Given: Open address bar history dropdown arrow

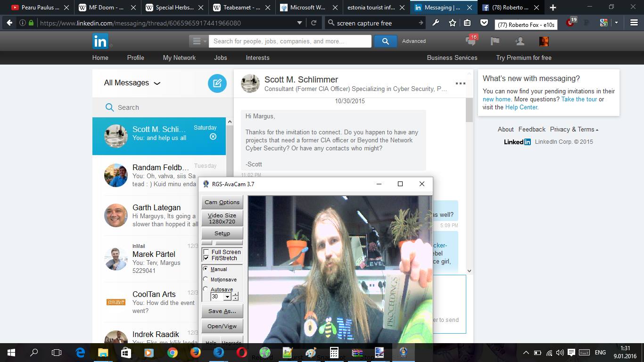Looking at the screenshot, I should pos(299,23).
